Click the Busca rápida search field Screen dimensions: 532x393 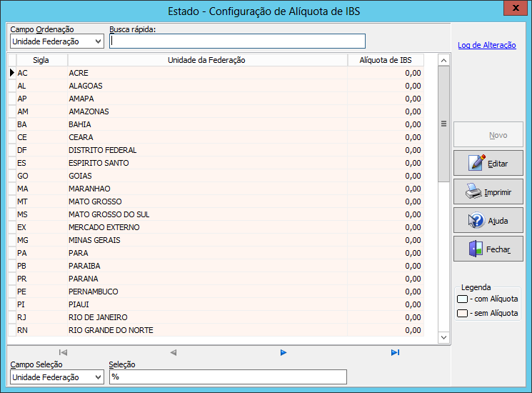[x=237, y=41]
